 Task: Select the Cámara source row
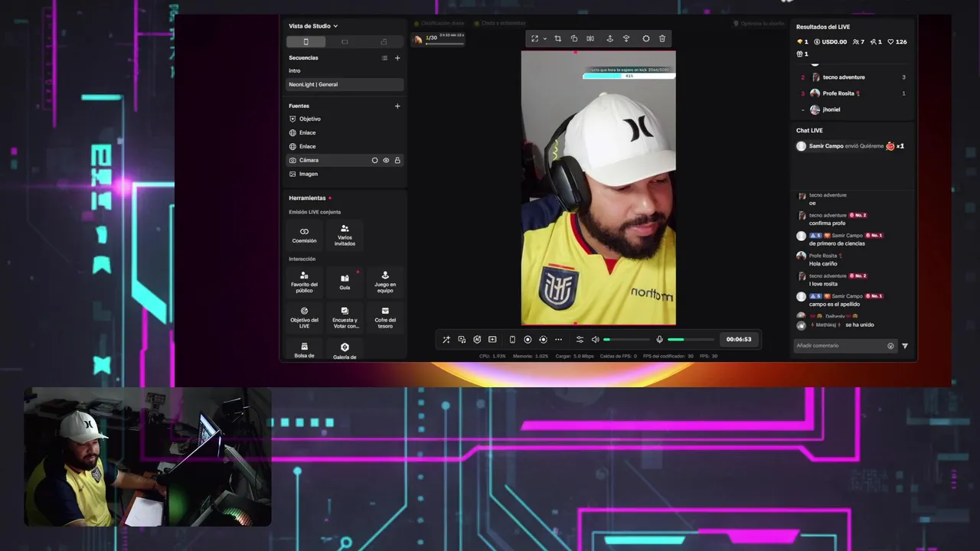click(345, 160)
